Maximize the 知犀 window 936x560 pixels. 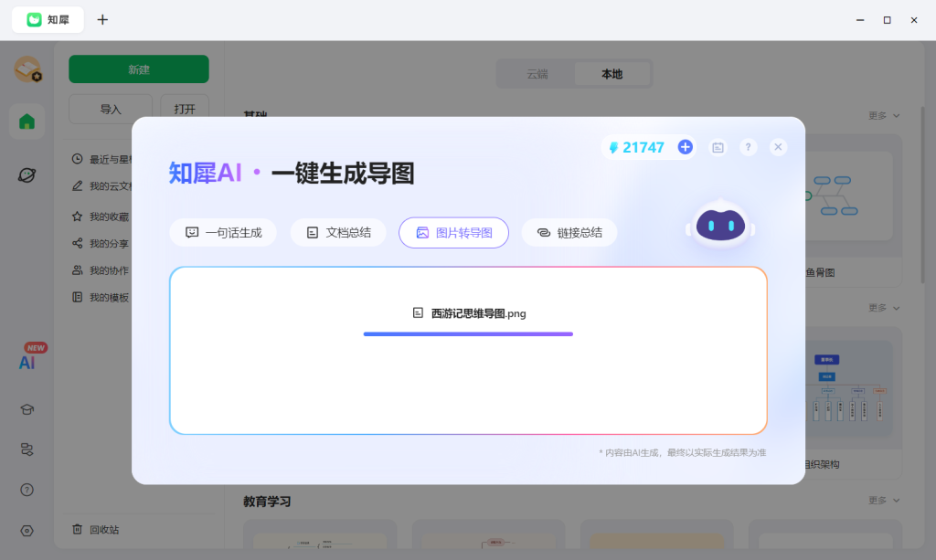(887, 20)
